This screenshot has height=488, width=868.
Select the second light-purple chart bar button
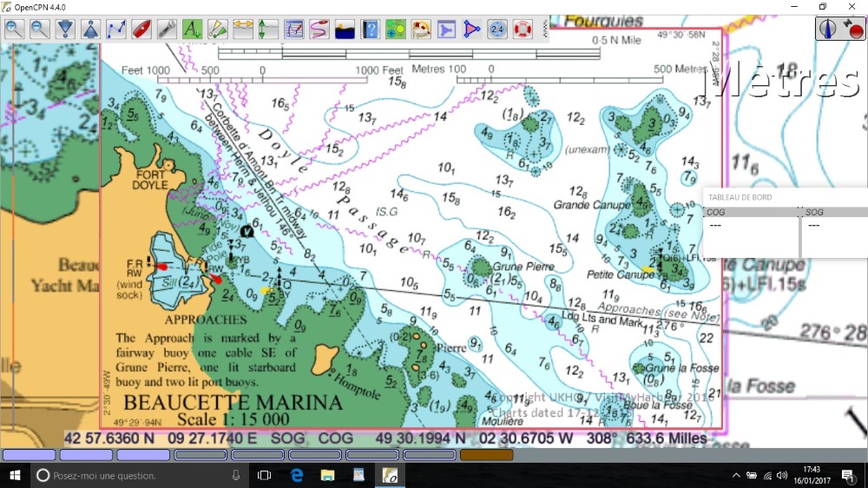pyautogui.click(x=86, y=455)
